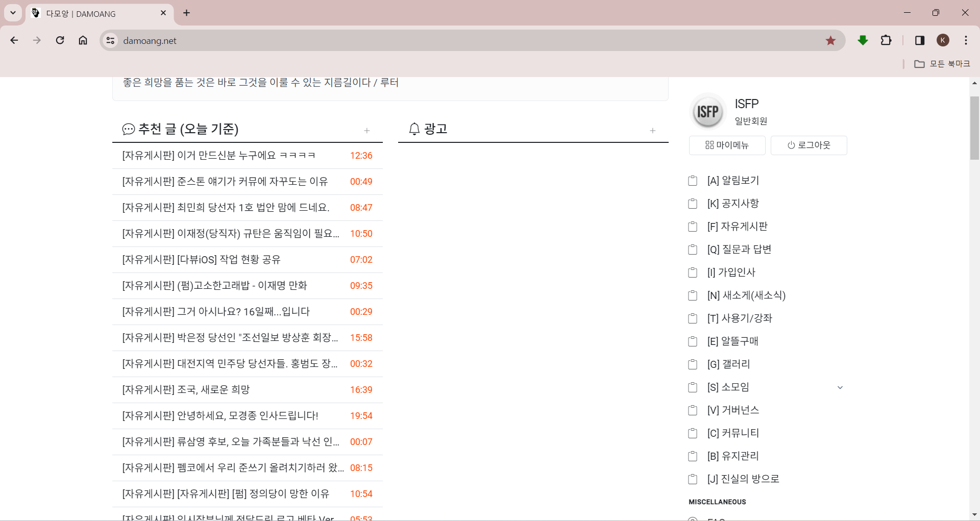Open post [다뷰iOS] 작업 현황 공유

(x=201, y=260)
